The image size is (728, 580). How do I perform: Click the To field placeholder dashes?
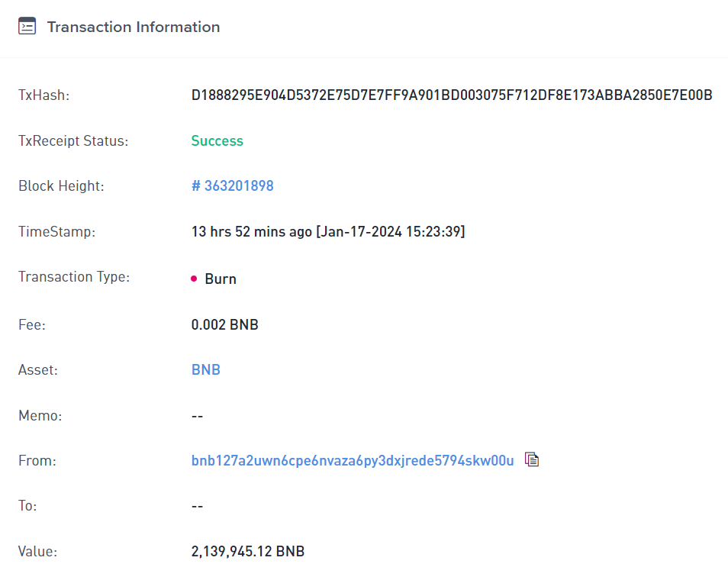point(197,505)
